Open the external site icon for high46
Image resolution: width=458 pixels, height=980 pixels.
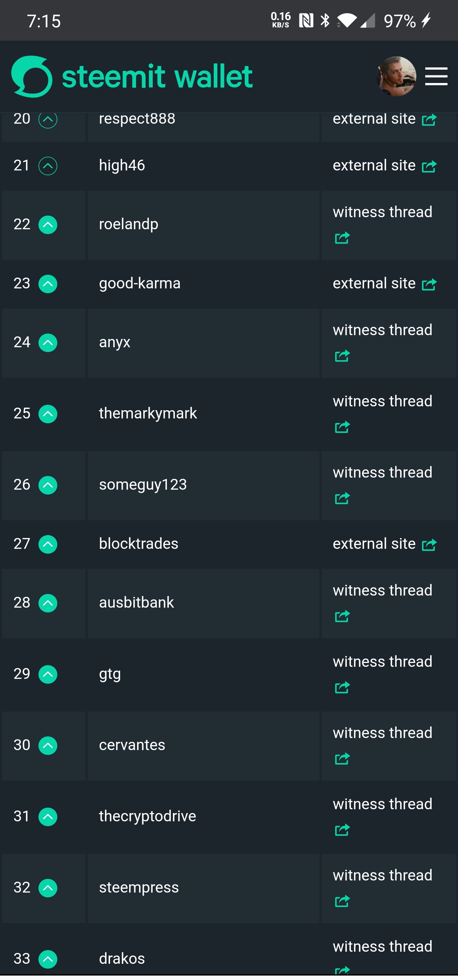point(429,166)
